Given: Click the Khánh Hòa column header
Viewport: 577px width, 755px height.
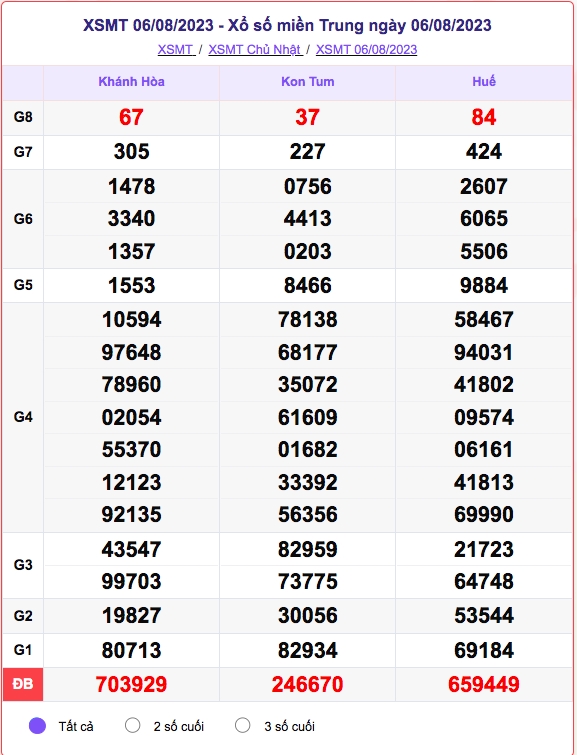Looking at the screenshot, I should click(131, 81).
